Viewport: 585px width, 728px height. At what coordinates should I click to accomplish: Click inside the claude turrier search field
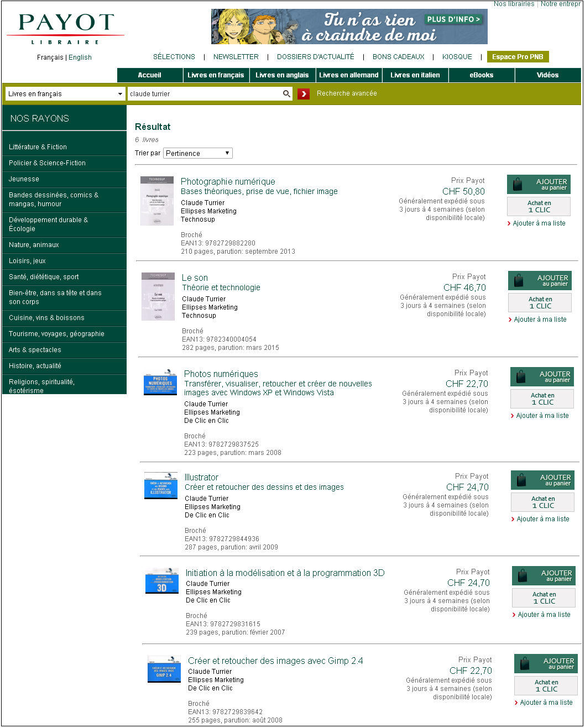click(x=205, y=94)
